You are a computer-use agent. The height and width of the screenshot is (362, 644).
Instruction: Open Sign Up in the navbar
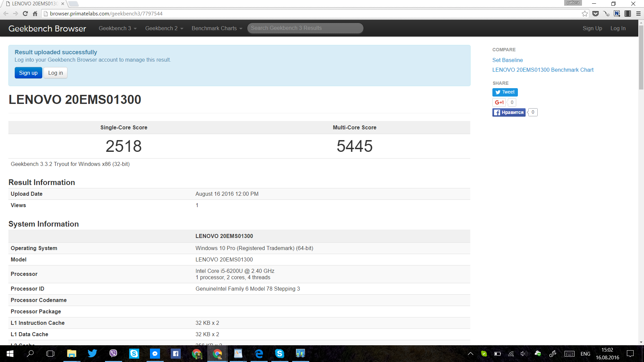click(x=592, y=28)
